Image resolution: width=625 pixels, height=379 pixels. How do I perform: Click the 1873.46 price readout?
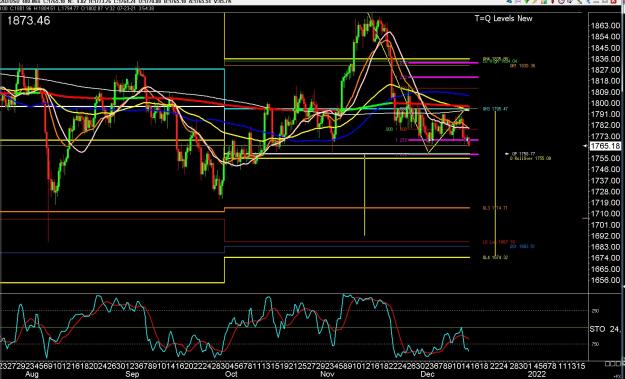pyautogui.click(x=29, y=21)
